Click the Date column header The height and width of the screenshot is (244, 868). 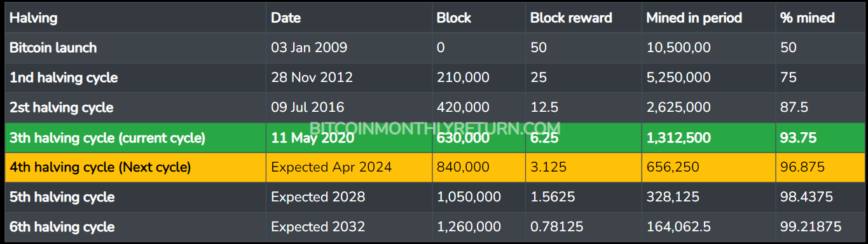(286, 18)
